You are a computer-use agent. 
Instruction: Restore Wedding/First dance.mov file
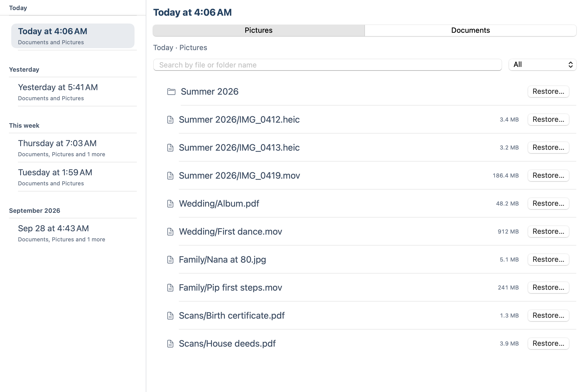point(548,232)
